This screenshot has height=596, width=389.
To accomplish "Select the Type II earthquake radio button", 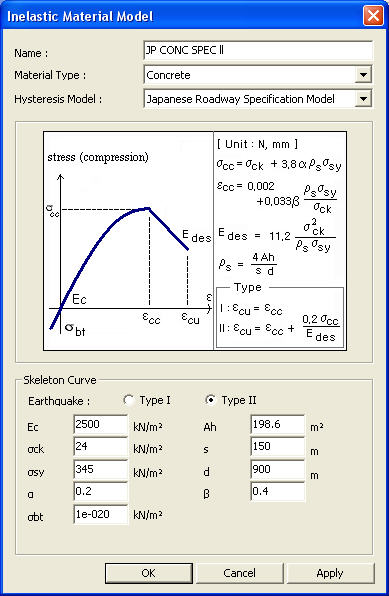I will click(x=210, y=400).
